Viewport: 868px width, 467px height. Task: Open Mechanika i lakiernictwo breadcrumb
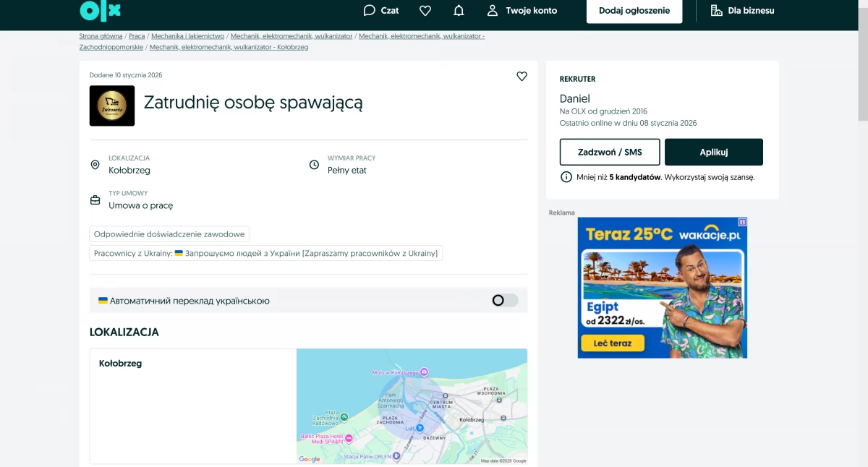tap(187, 35)
